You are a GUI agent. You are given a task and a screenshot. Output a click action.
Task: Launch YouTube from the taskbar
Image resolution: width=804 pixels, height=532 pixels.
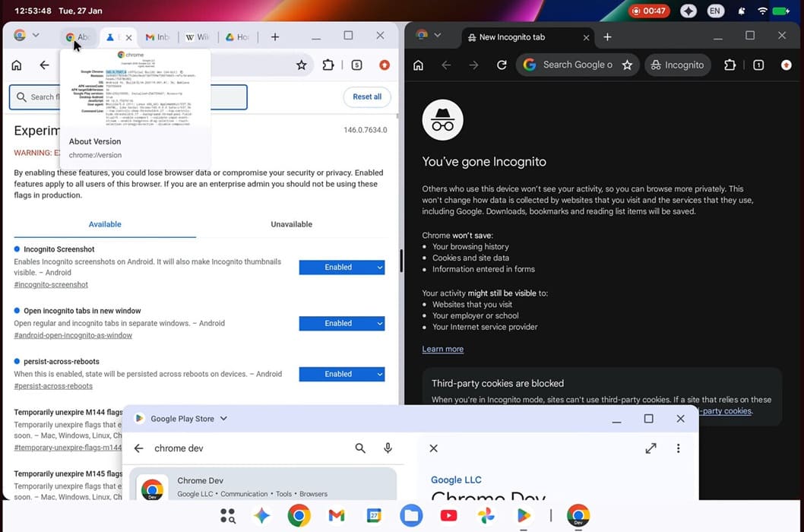coord(448,515)
